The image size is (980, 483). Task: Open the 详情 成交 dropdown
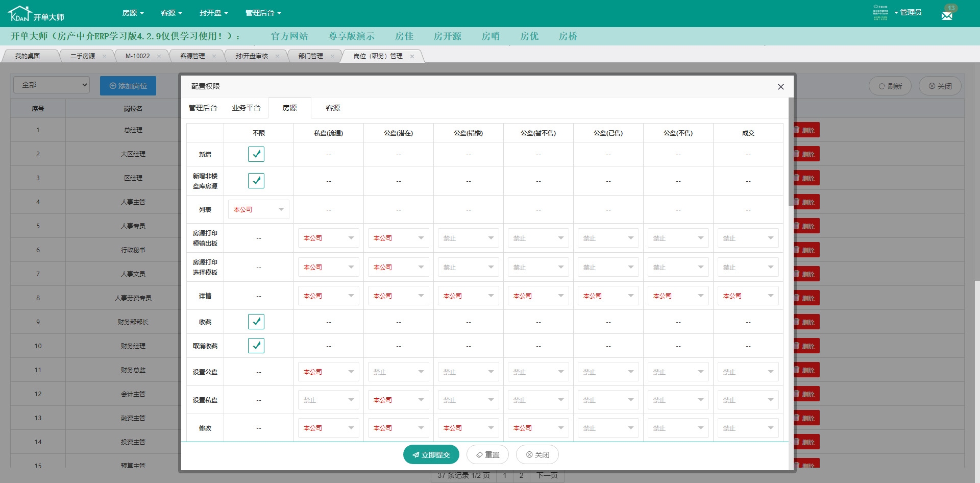(748, 296)
